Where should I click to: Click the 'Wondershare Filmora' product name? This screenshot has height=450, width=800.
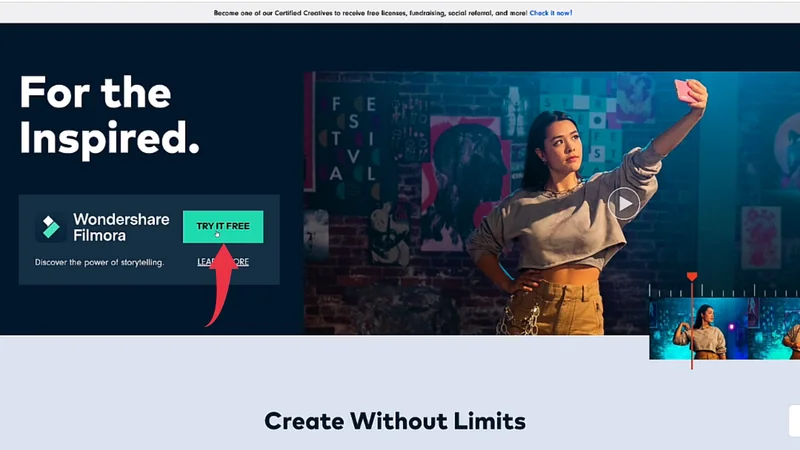121,227
